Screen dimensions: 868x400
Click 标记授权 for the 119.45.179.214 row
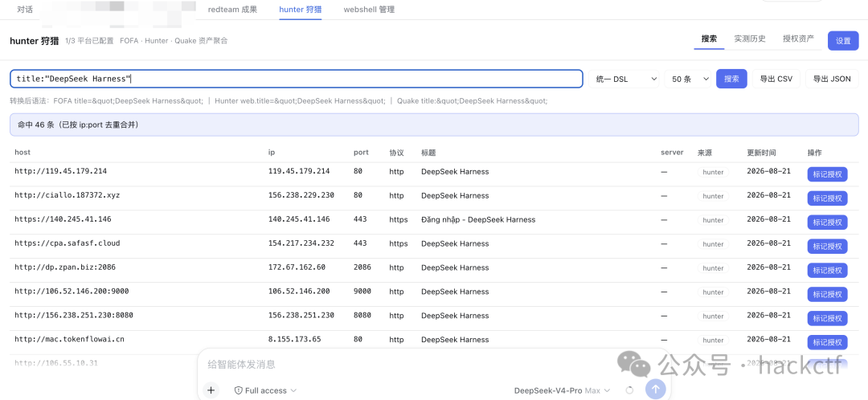827,174
